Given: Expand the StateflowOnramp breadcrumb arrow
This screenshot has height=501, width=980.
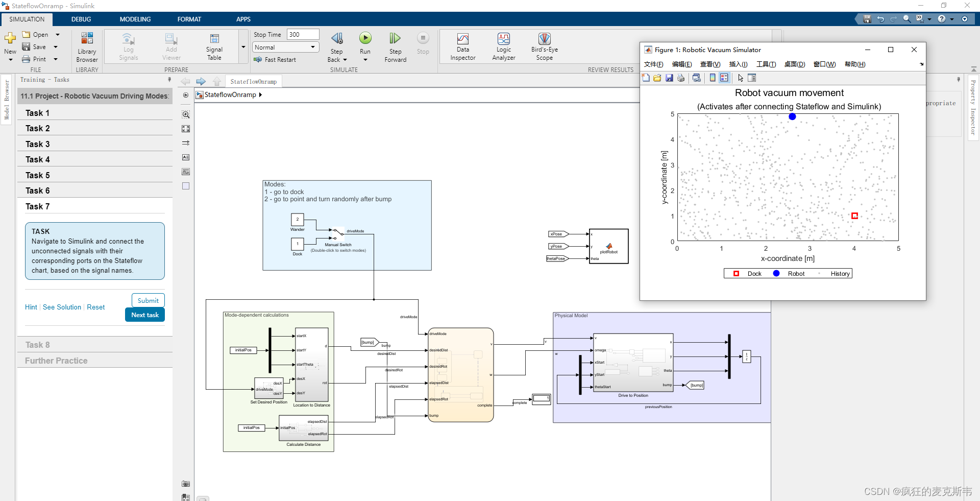Looking at the screenshot, I should (x=260, y=95).
